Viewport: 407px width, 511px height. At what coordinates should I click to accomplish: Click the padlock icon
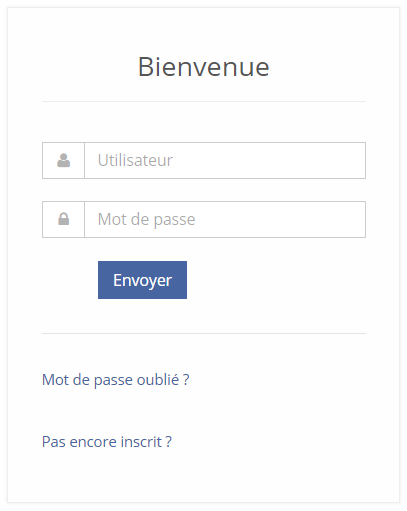pos(63,219)
